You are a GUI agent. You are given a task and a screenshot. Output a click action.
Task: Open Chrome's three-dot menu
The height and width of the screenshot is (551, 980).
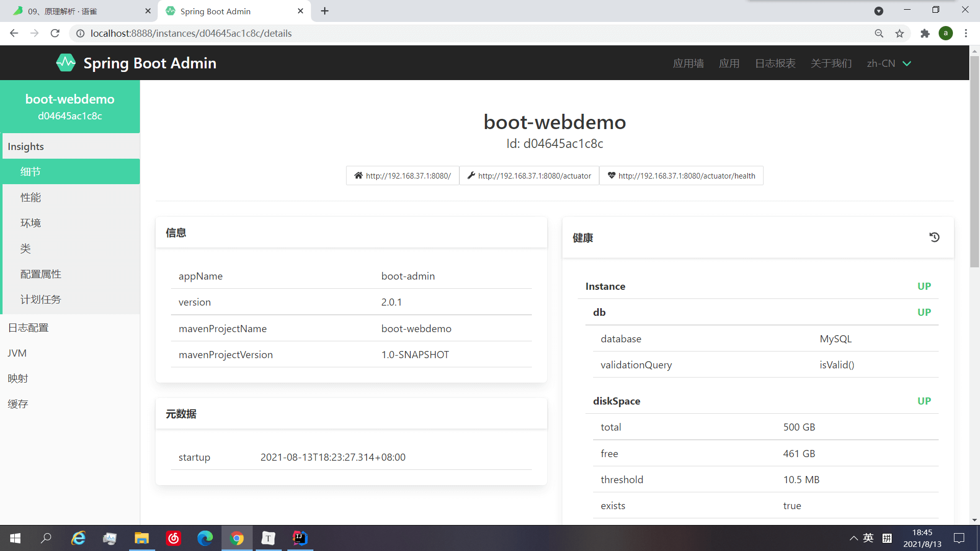pos(966,33)
